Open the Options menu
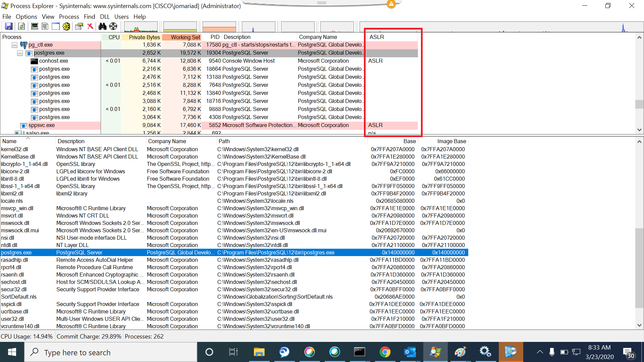Image resolution: width=644 pixels, height=362 pixels. coord(26,17)
